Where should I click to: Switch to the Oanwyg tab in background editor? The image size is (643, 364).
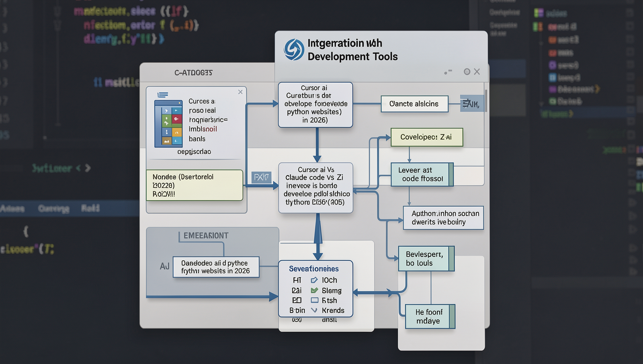[x=53, y=209]
